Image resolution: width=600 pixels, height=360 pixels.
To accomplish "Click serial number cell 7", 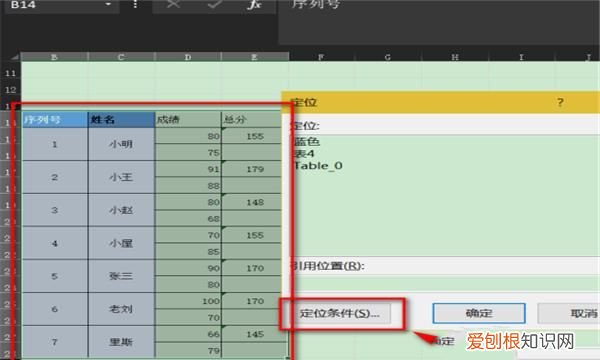I will (x=55, y=342).
